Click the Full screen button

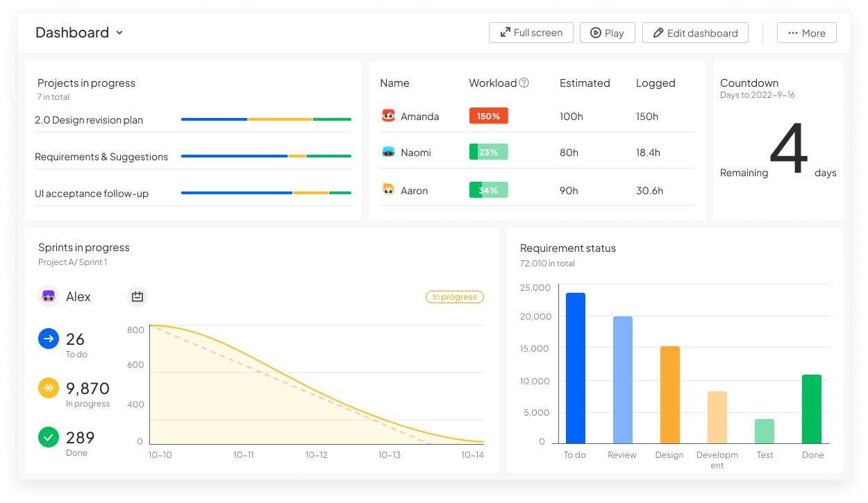tap(531, 33)
